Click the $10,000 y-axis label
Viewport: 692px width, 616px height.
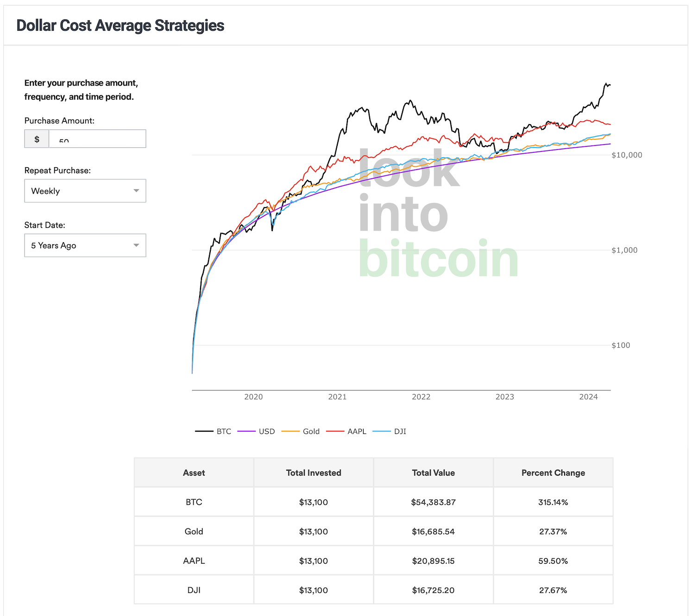(627, 155)
